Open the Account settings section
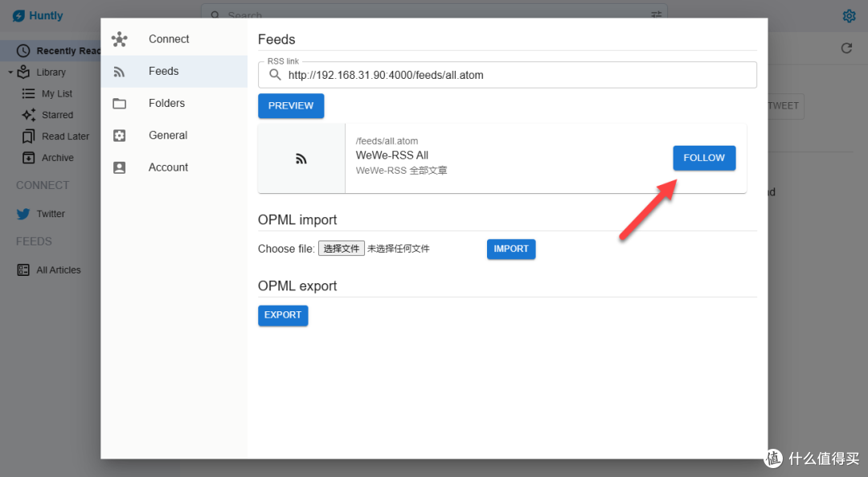Screen dimensions: 868x477 tap(174, 168)
